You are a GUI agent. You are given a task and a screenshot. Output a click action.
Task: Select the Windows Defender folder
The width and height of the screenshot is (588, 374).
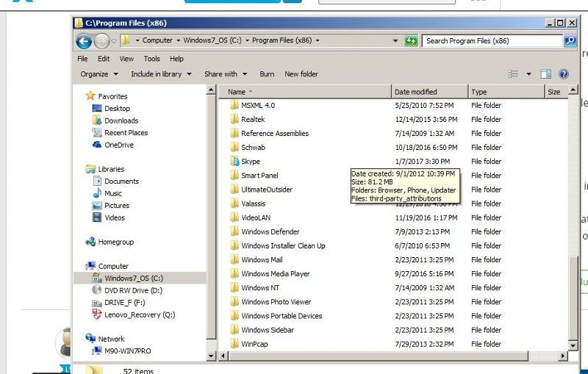click(270, 231)
